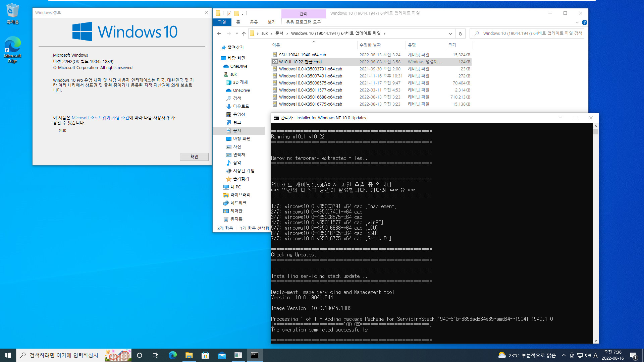
Task: Select SSU-19041.1940-x64.cab file
Action: click(x=371, y=55)
